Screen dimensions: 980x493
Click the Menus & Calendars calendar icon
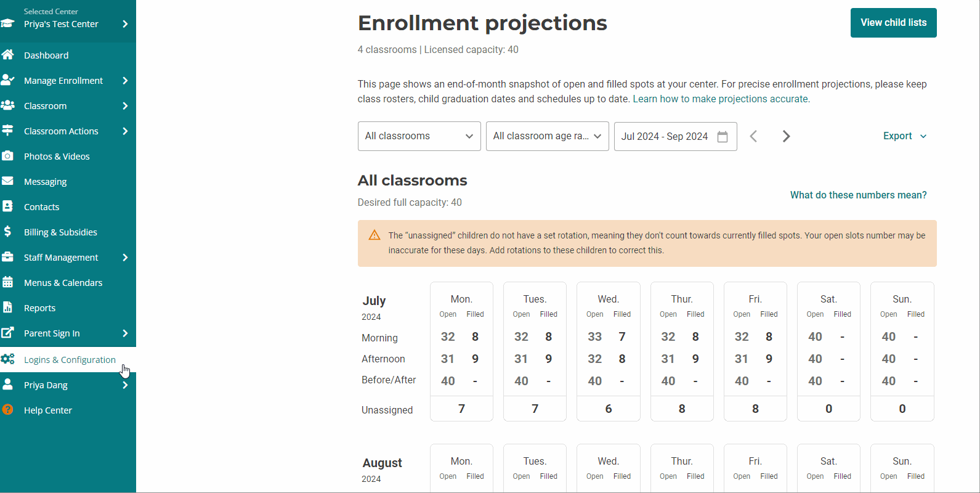click(7, 282)
